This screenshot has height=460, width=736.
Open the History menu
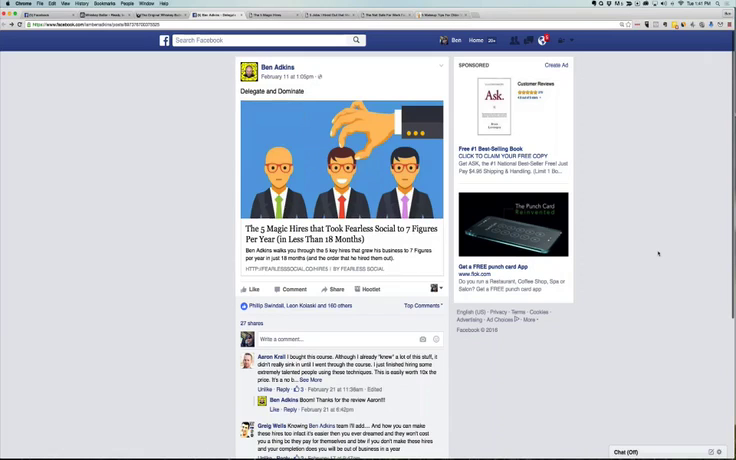click(x=82, y=3)
